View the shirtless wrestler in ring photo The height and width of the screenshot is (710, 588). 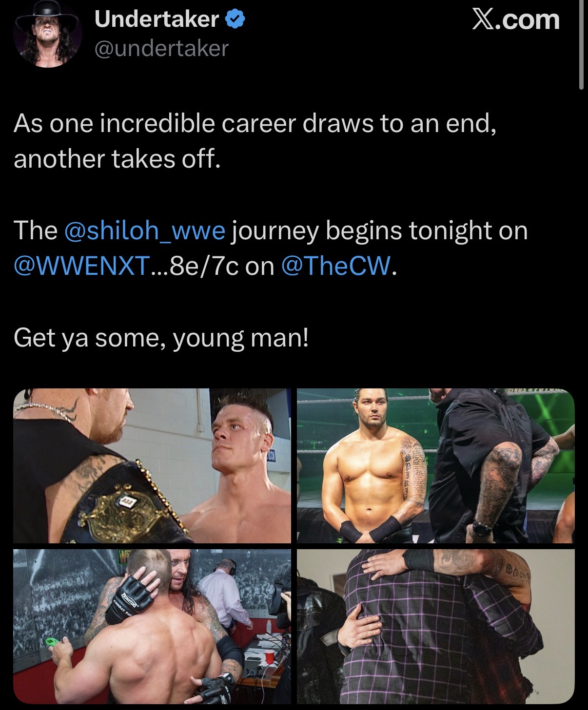pos(436,465)
